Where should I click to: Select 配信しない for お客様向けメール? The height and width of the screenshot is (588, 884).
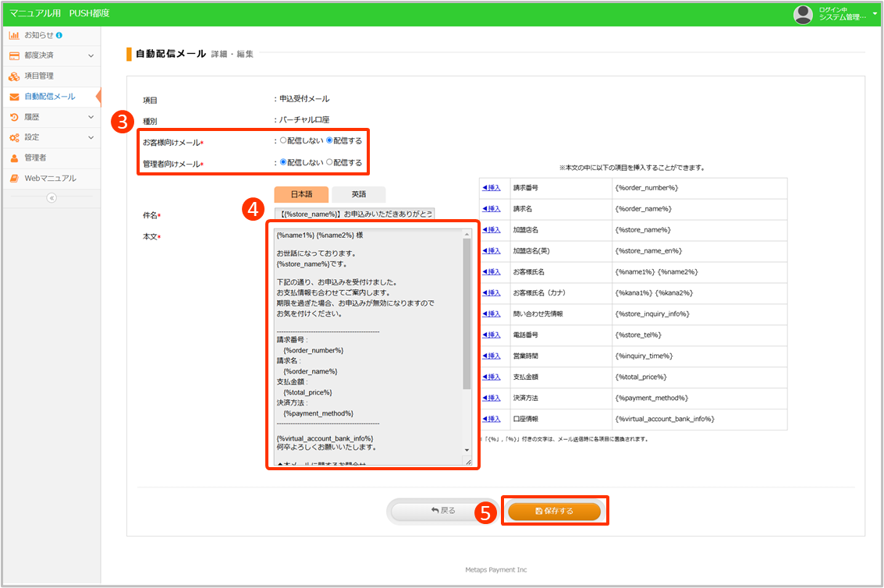pos(283,140)
